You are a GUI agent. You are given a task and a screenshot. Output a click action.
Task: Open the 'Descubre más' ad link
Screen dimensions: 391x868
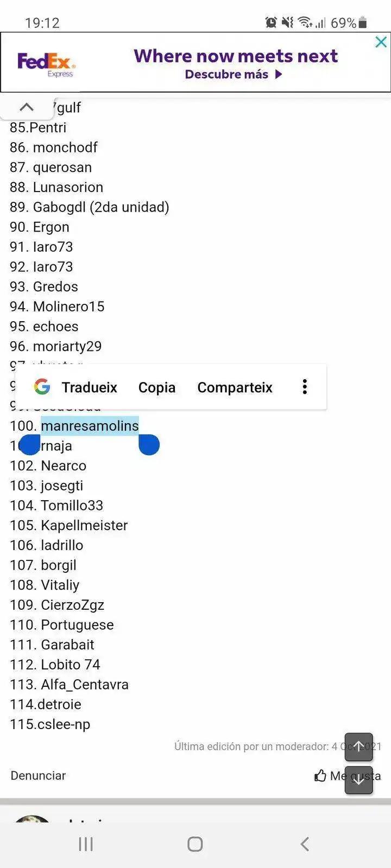[234, 74]
